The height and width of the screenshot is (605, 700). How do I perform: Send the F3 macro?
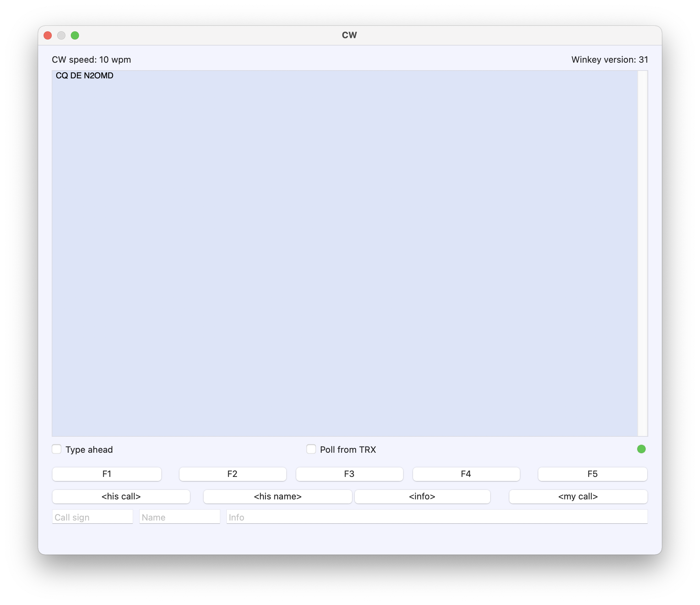[349, 474]
